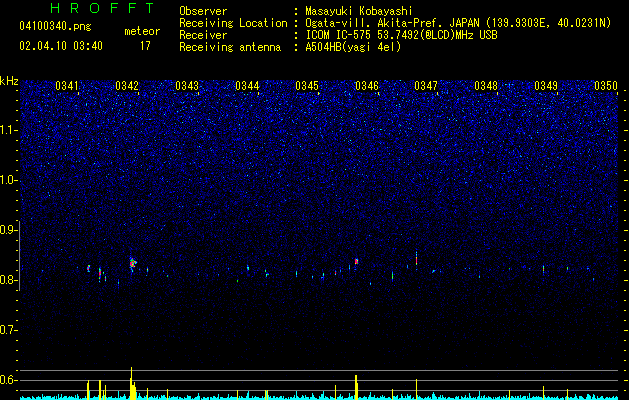This screenshot has width=629, height=400.
Task: Click the kHz axis unit label
Action: 9,81
